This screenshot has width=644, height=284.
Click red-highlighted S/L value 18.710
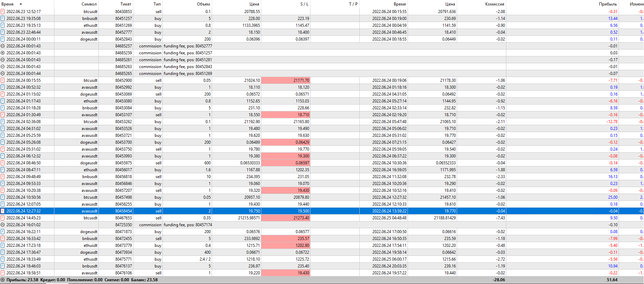(x=286, y=114)
